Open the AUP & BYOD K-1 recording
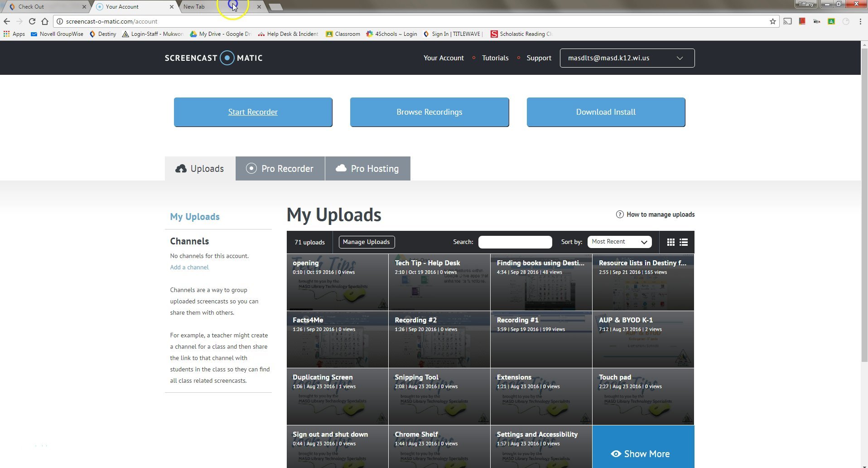Image resolution: width=868 pixels, height=468 pixels. point(643,340)
